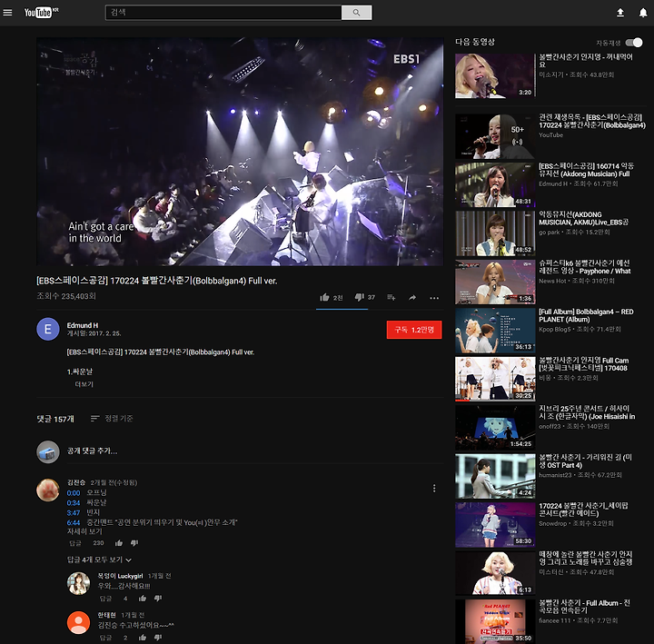Open the 36:13 RED PLANET album thumbnail

495,331
